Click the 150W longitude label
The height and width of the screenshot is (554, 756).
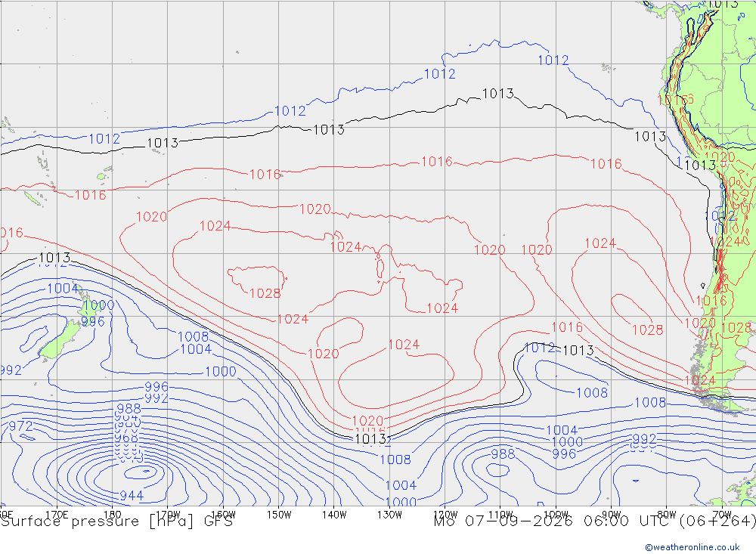pos(279,515)
